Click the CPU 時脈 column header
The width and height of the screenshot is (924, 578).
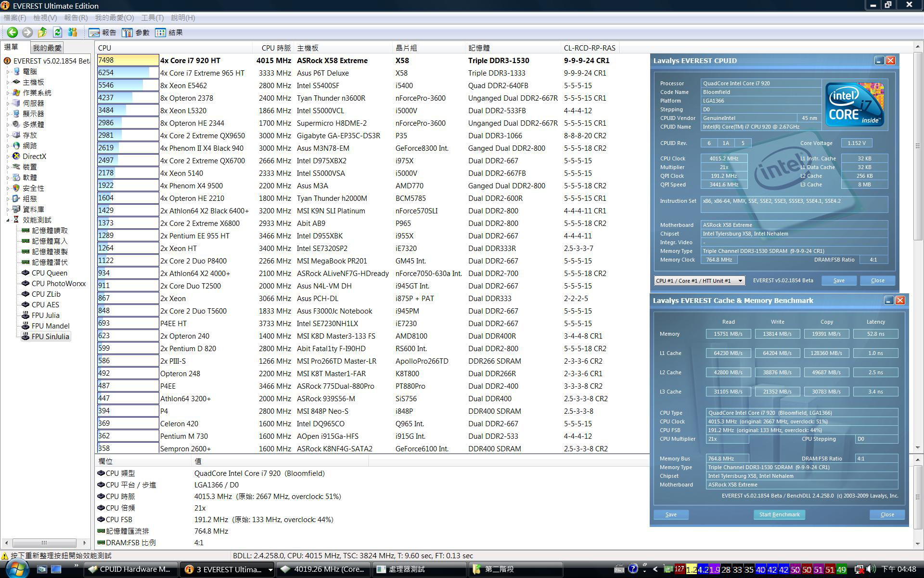click(x=273, y=48)
